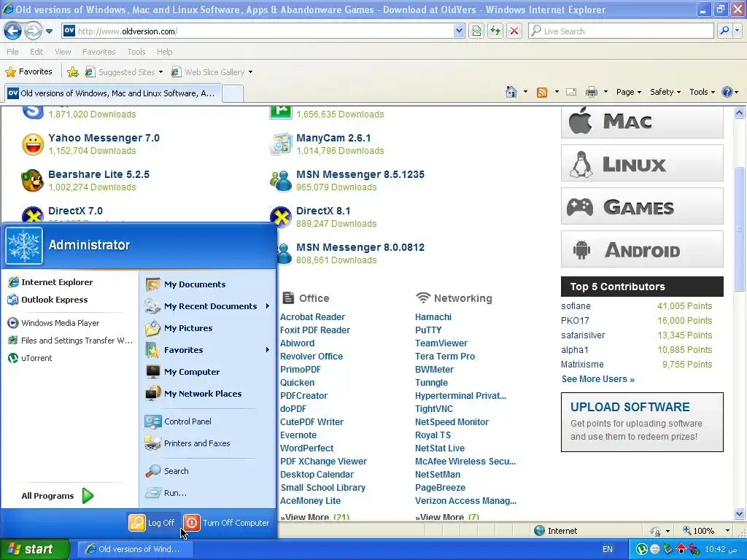Viewport: 747px width, 560px height.
Task: Click the Add to Favorites Bar icon
Action: click(x=73, y=72)
